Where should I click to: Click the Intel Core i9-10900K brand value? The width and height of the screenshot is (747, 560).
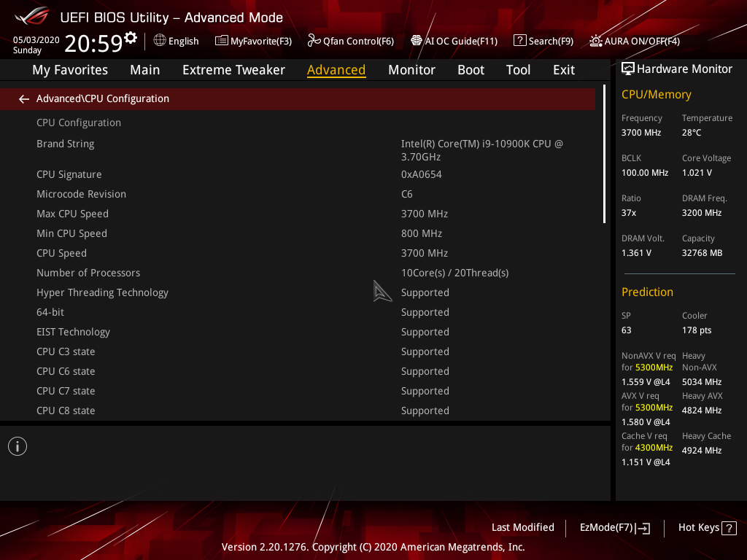(482, 150)
